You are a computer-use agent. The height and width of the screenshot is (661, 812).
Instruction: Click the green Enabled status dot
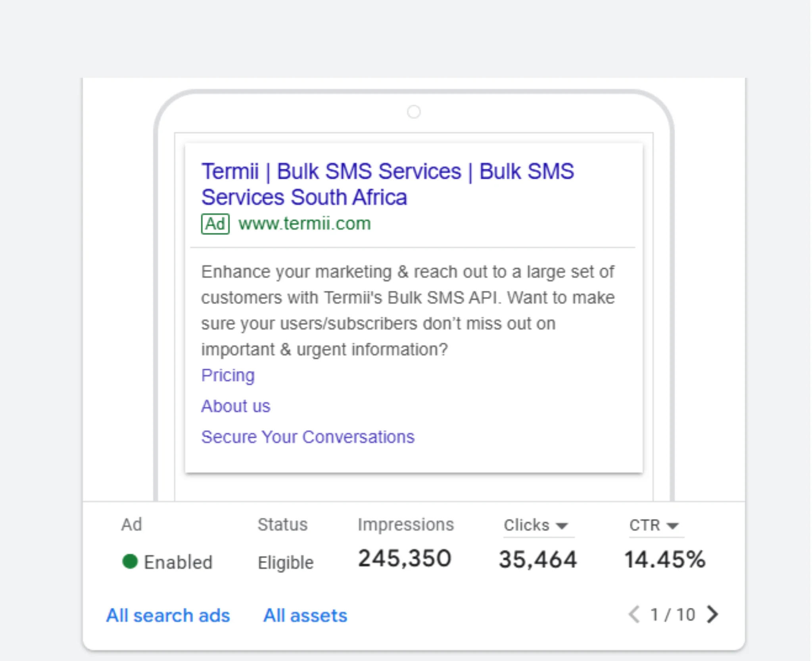pos(130,561)
